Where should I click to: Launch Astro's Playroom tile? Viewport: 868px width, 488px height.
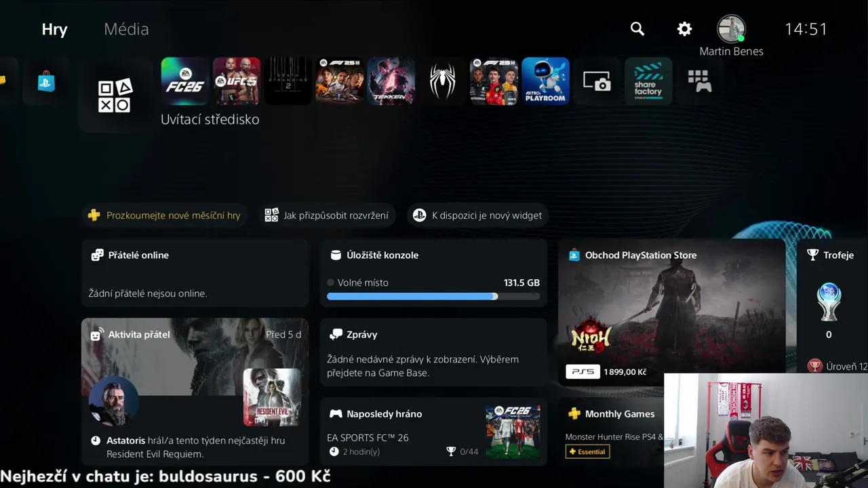(546, 81)
